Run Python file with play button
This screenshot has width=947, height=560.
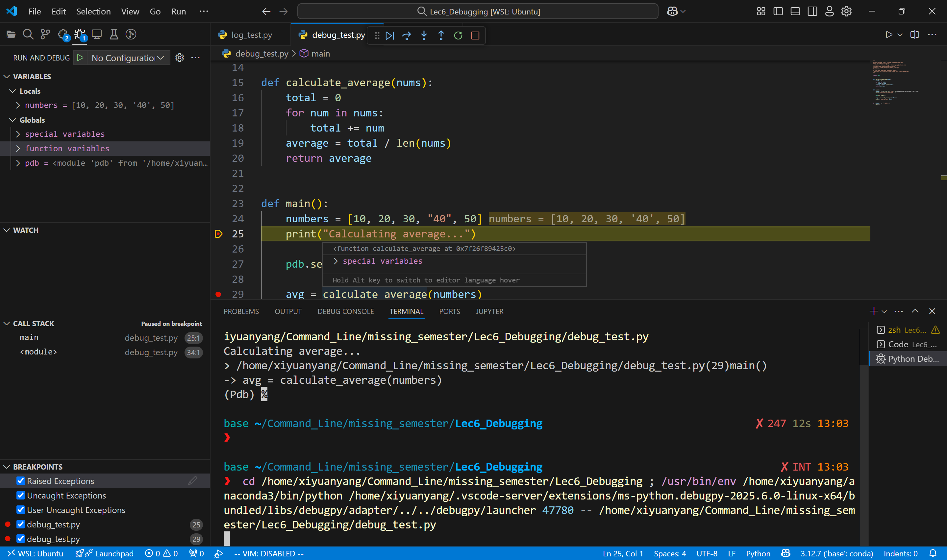889,35
